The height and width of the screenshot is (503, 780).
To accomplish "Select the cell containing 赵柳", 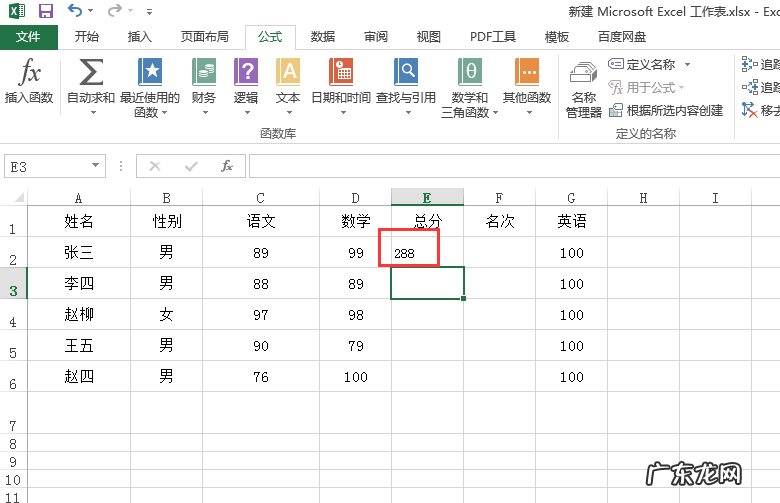I will [x=79, y=314].
